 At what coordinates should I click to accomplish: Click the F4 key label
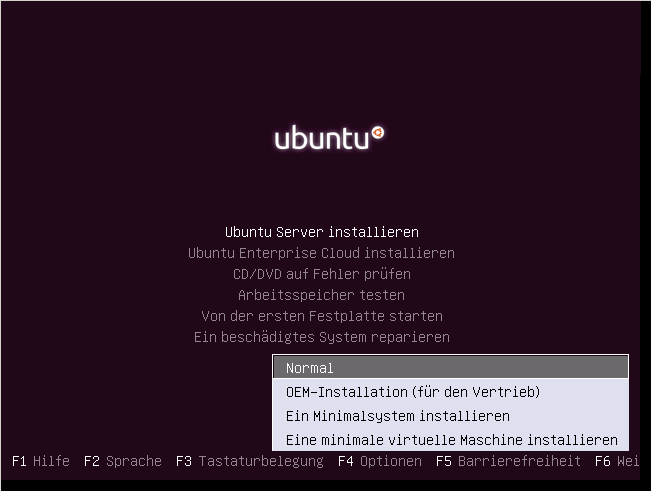(345, 461)
